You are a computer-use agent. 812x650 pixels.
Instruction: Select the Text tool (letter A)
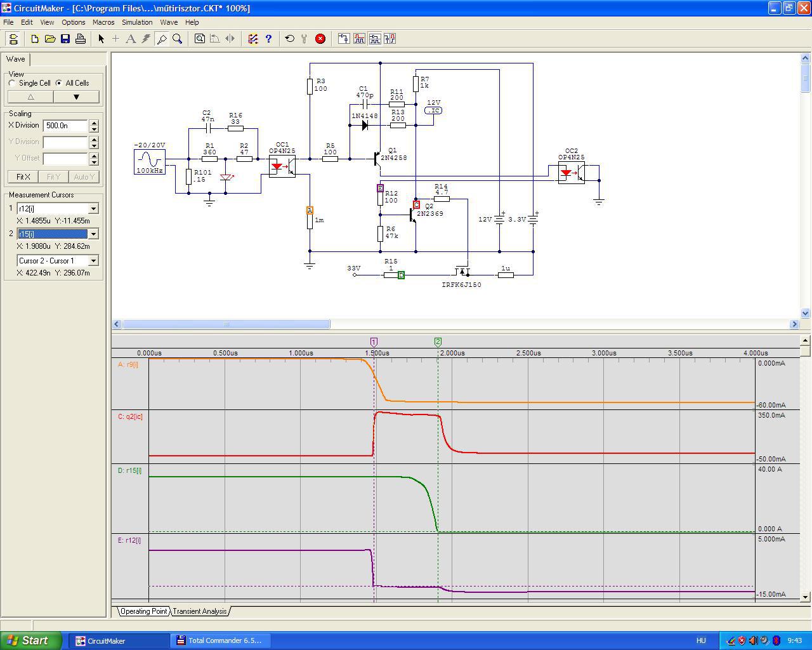(x=131, y=39)
